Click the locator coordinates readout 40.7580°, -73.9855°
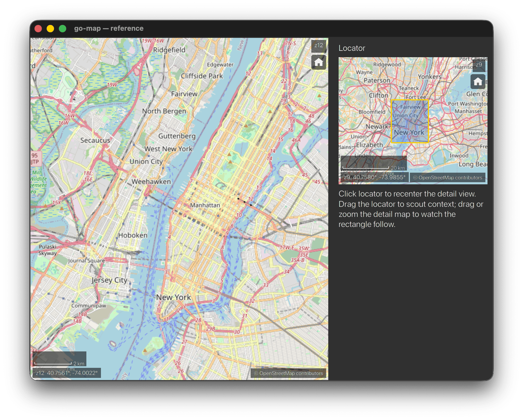Viewport: 523px width, 420px height. pos(374,177)
